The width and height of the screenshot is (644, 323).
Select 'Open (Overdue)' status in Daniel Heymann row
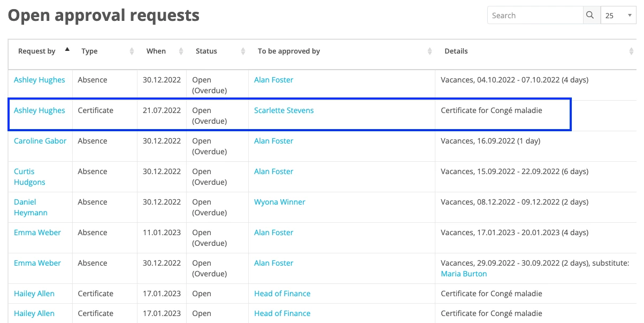210,207
